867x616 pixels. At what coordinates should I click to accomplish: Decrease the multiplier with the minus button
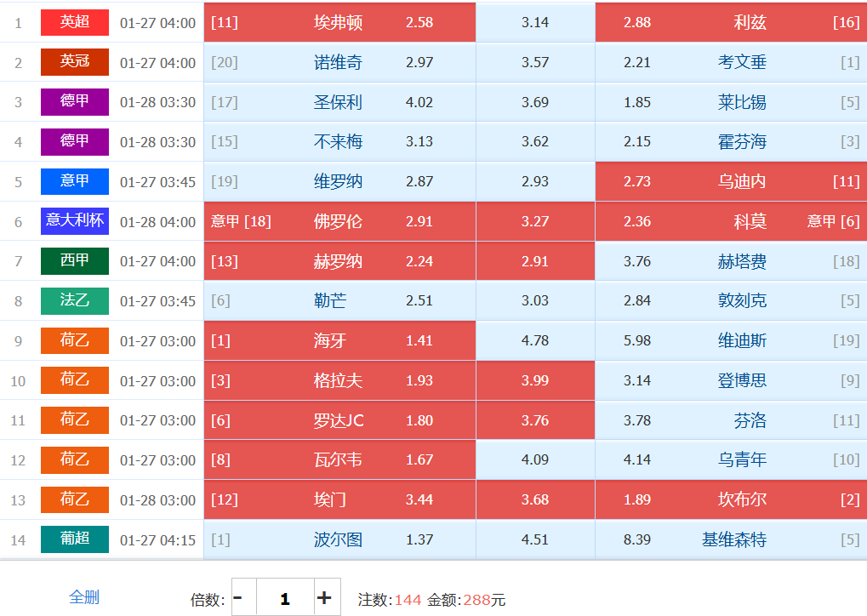click(x=238, y=598)
